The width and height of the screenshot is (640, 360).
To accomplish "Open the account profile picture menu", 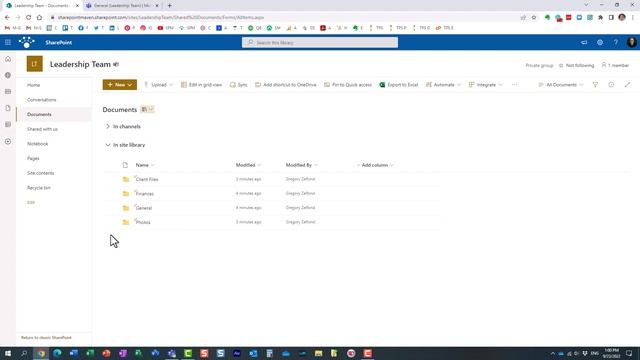I will pos(631,42).
